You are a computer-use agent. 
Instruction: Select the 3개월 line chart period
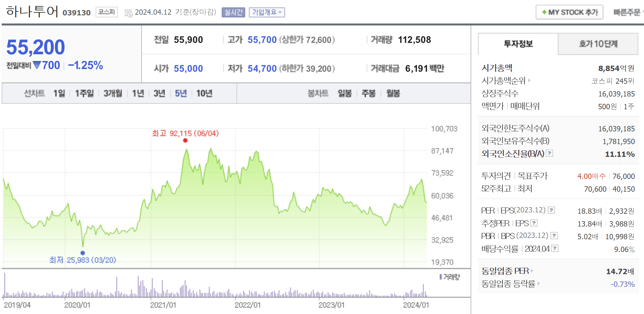[x=113, y=93]
